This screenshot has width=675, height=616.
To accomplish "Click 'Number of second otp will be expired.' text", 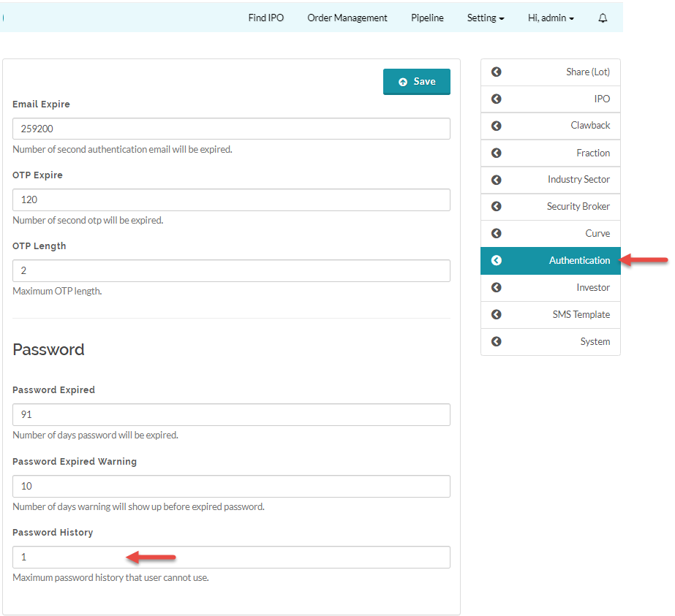I will [88, 220].
